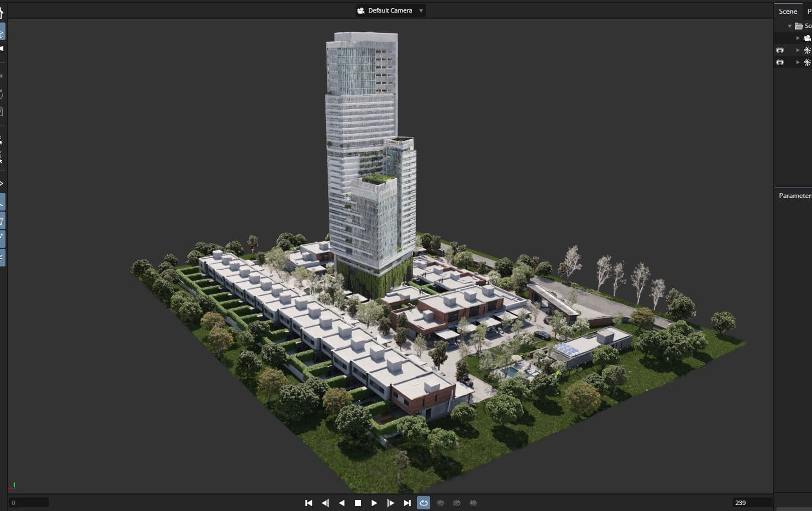Click the end frame field showing 239
Viewport: 812px width, 511px height.
[x=751, y=503]
